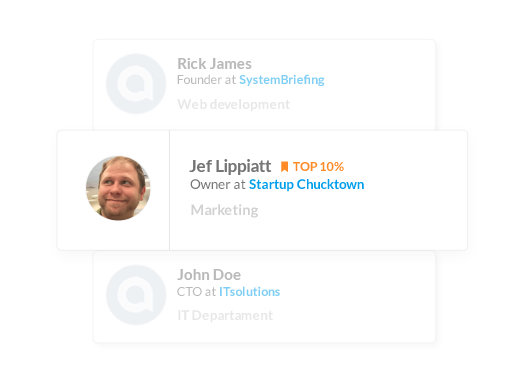Click the CTO at job title text

(x=196, y=292)
